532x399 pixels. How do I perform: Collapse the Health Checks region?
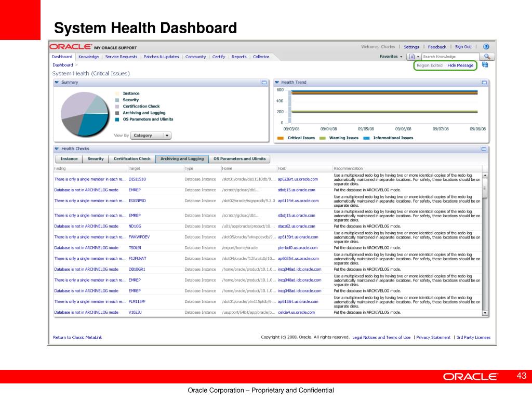(57, 149)
